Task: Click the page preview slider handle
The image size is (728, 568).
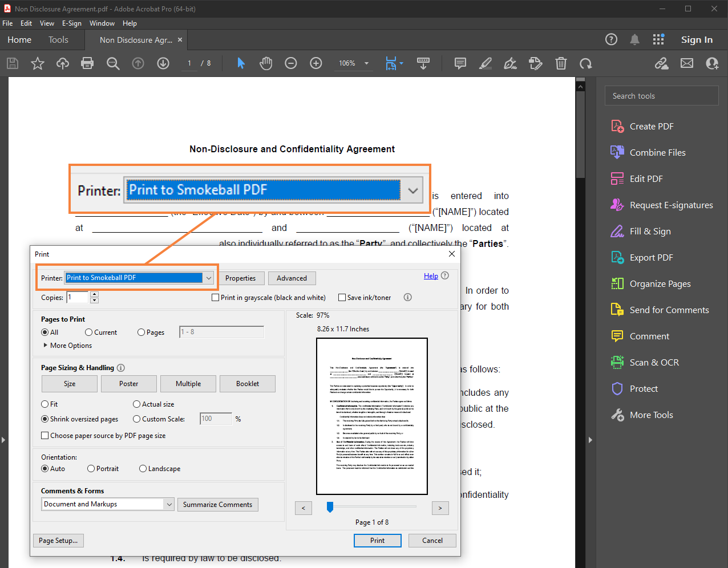Action: pyautogui.click(x=330, y=507)
